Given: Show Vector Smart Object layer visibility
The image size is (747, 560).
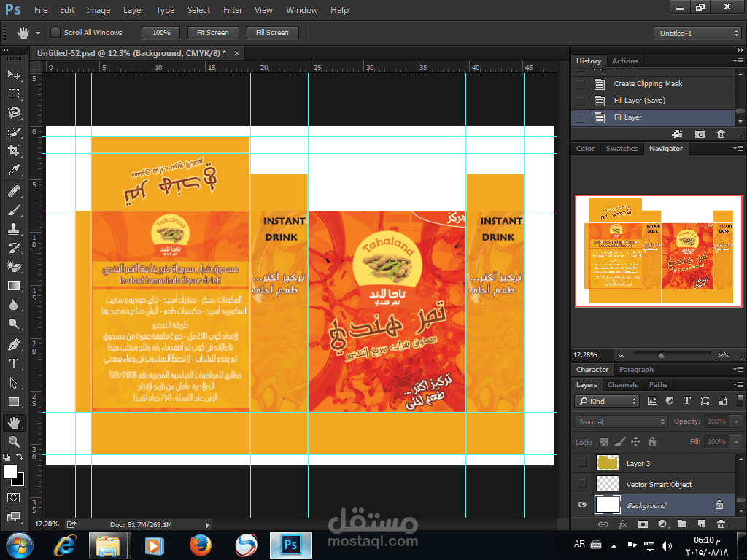Looking at the screenshot, I should (581, 483).
